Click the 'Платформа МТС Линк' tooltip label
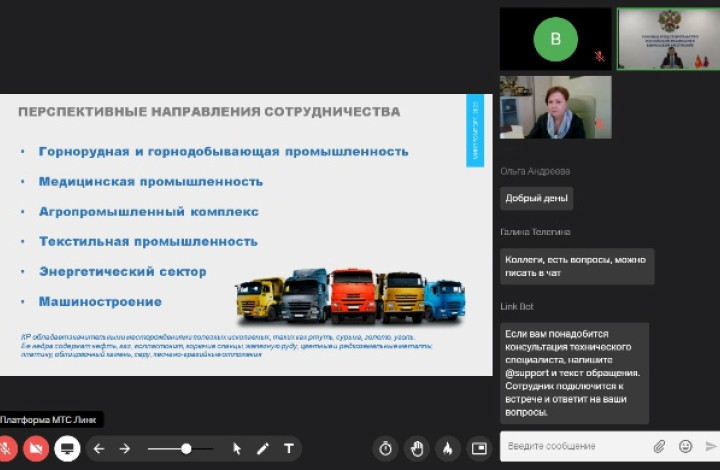Screen dimensions: 720x470 click(x=50, y=420)
